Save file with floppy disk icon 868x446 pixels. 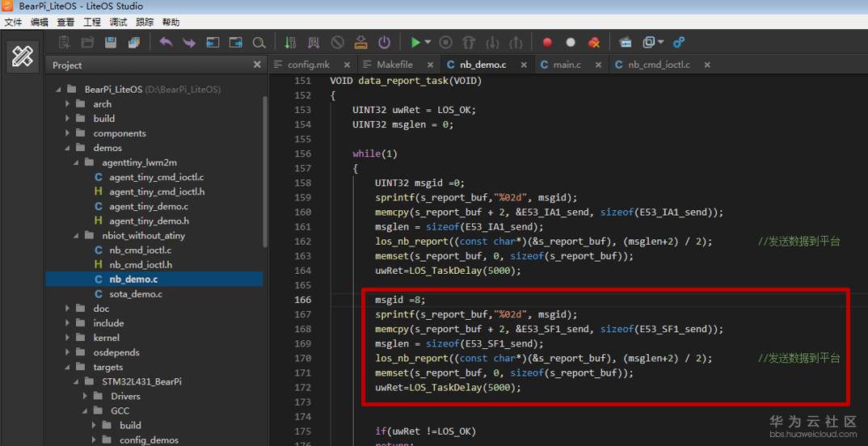(x=111, y=43)
